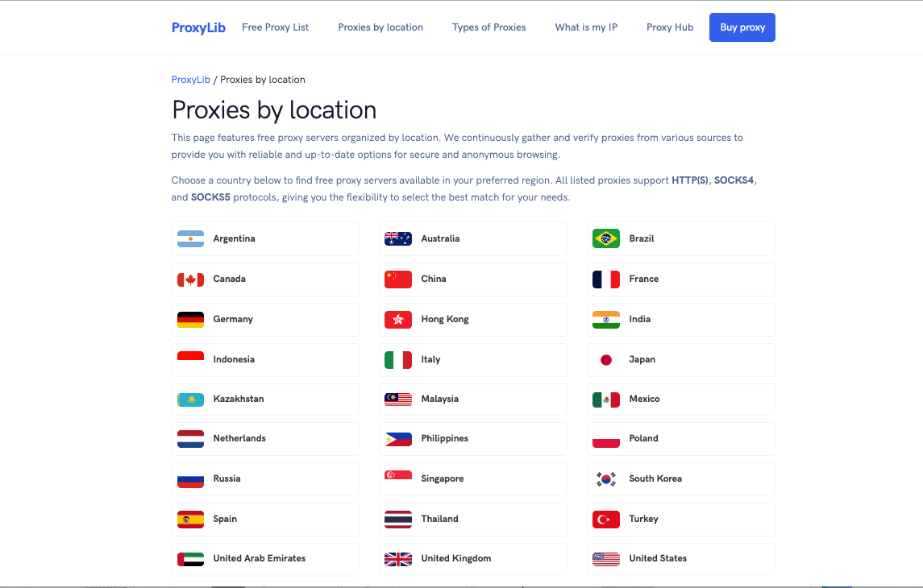
Task: Click the Singapore flag icon
Action: coord(398,479)
